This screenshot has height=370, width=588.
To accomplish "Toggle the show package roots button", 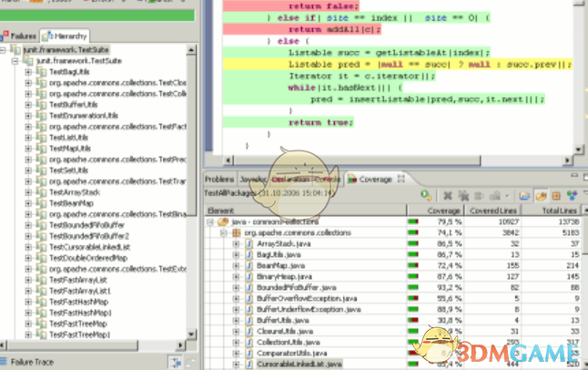I will [541, 195].
